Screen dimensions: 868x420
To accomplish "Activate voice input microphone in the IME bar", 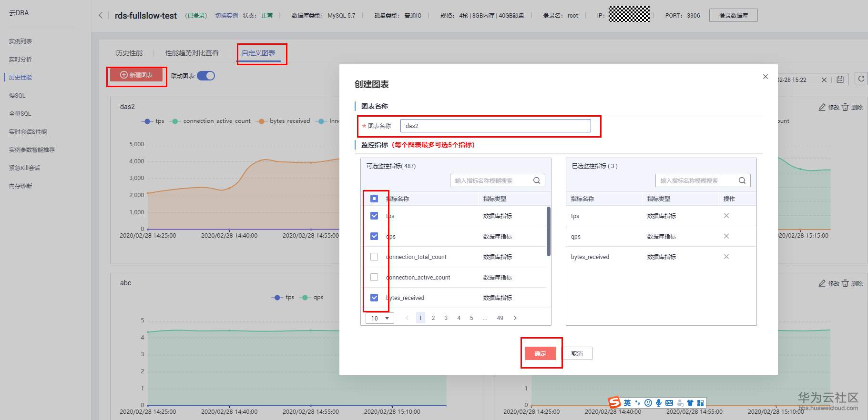I will pos(659,403).
